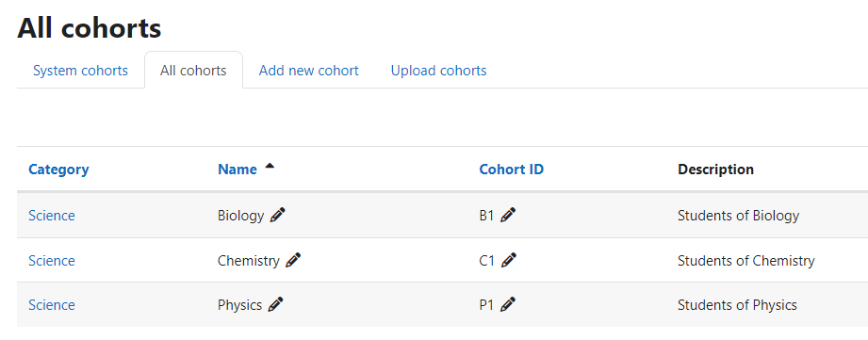
Task: Edit the Chemistry cohort name pencil icon
Action: pyautogui.click(x=293, y=260)
